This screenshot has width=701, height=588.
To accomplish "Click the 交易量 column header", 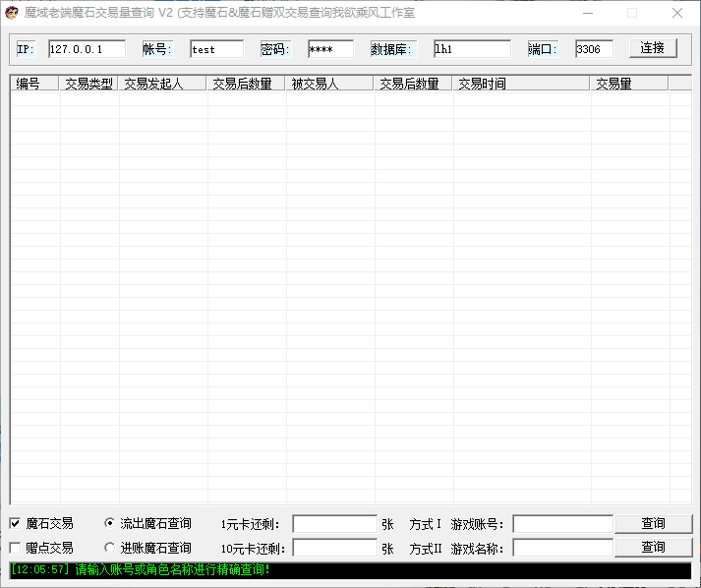I will click(629, 84).
